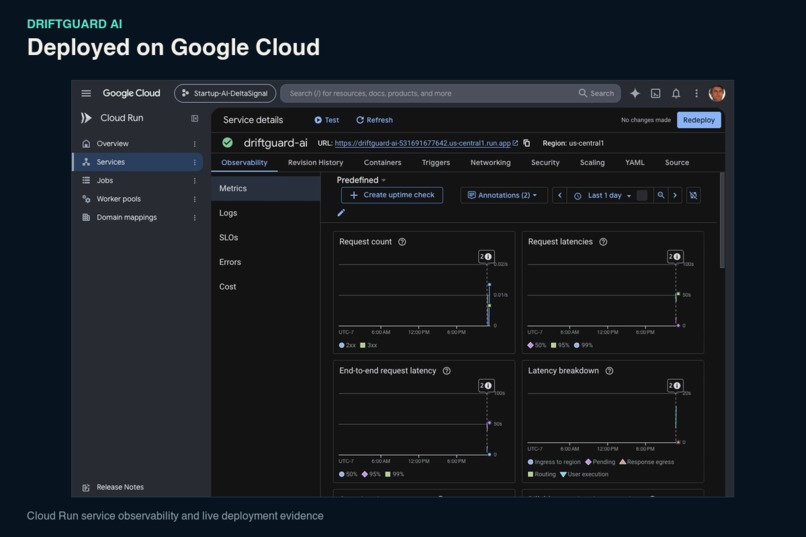The image size is (806, 537).
Task: Collapse the Cloud Run side panel icon
Action: coord(194,118)
